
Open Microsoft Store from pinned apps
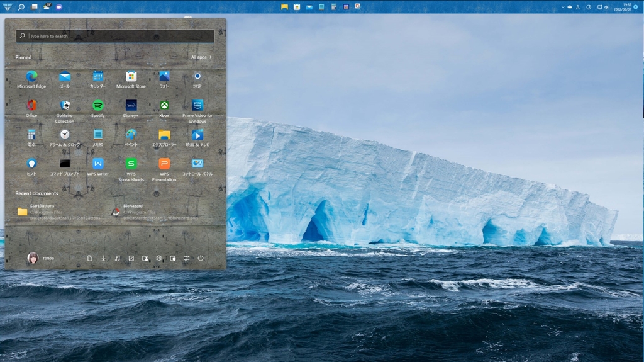point(131,77)
